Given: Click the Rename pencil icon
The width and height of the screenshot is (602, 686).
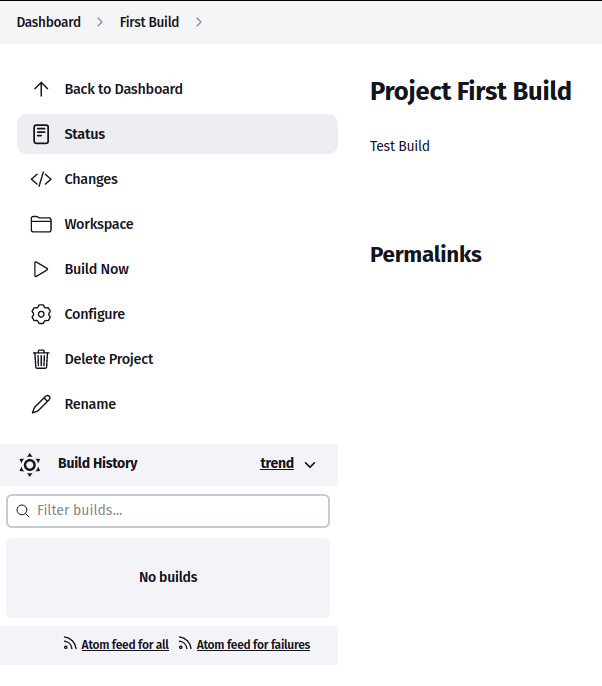Looking at the screenshot, I should [x=41, y=404].
